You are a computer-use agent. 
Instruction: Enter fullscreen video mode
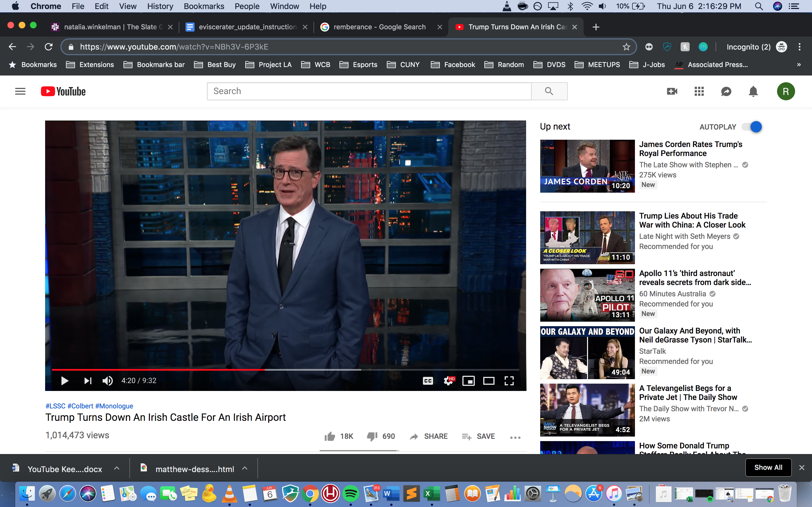tap(509, 381)
